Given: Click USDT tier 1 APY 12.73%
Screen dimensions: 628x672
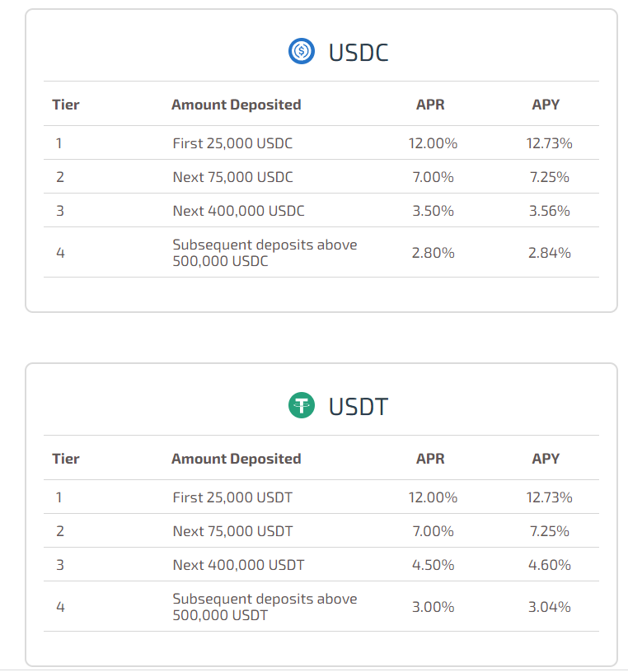Looking at the screenshot, I should 549,497.
